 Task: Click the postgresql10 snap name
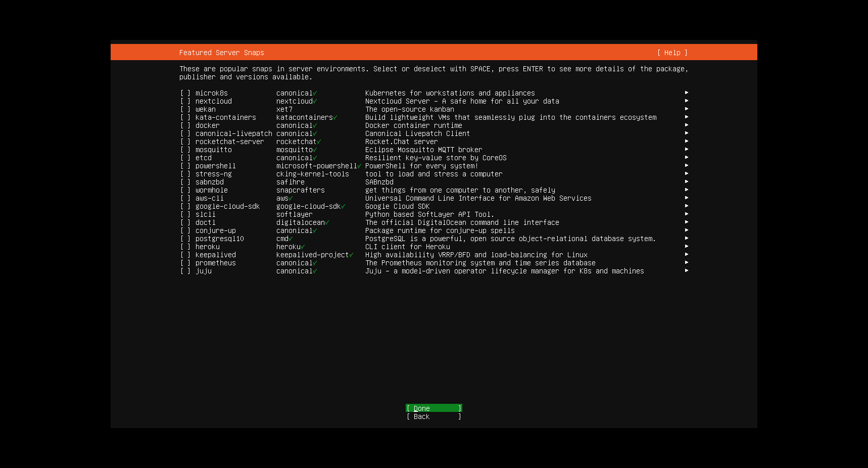(220, 239)
